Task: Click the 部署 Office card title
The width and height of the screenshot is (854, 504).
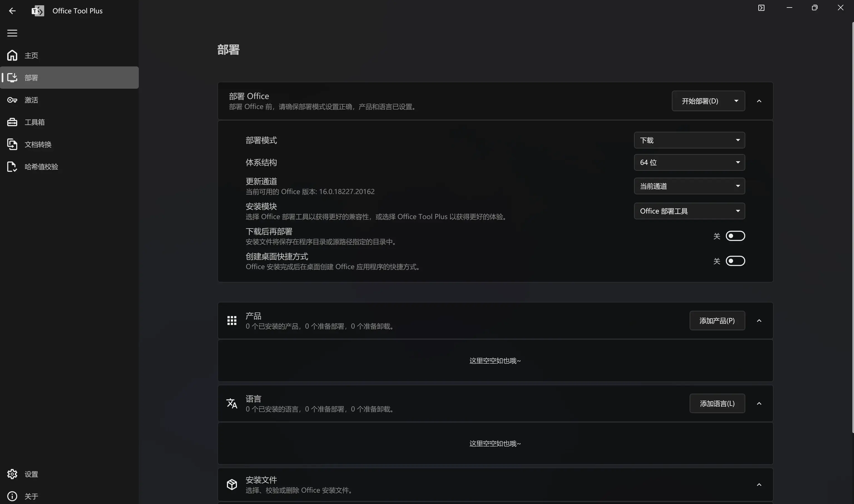Action: tap(249, 96)
